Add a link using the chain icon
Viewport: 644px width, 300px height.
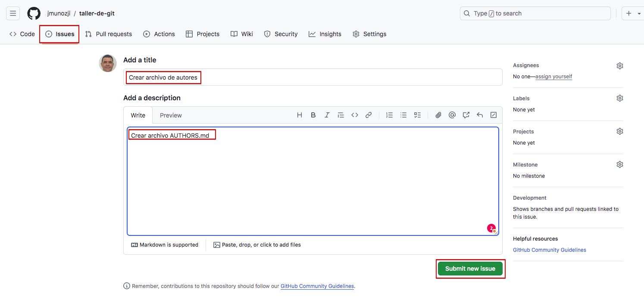(x=369, y=115)
